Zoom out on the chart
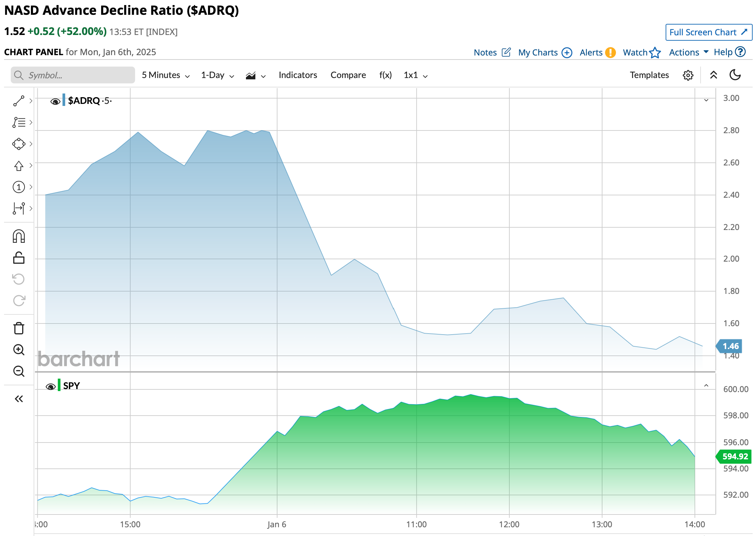Viewport: 756px width, 536px height. [x=19, y=371]
